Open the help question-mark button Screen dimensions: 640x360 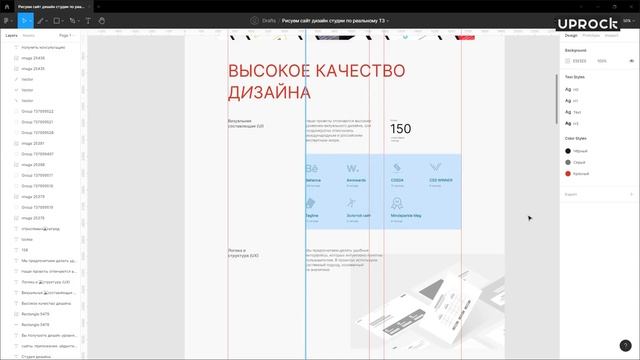pos(625,346)
